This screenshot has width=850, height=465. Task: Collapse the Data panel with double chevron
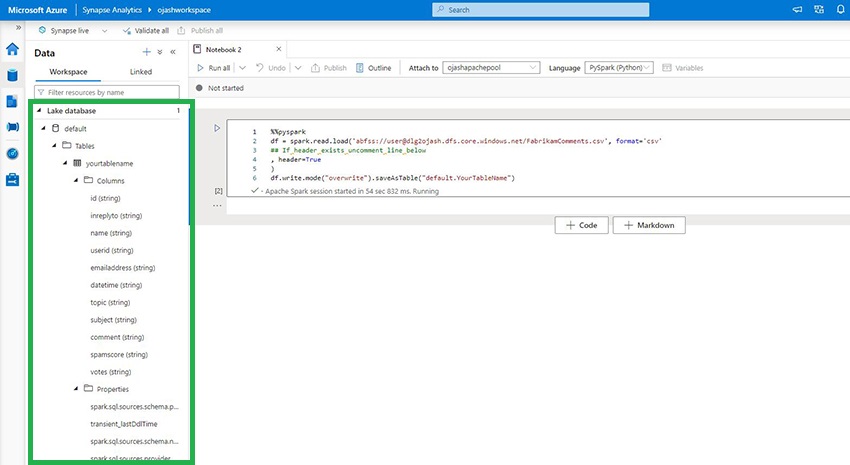173,51
